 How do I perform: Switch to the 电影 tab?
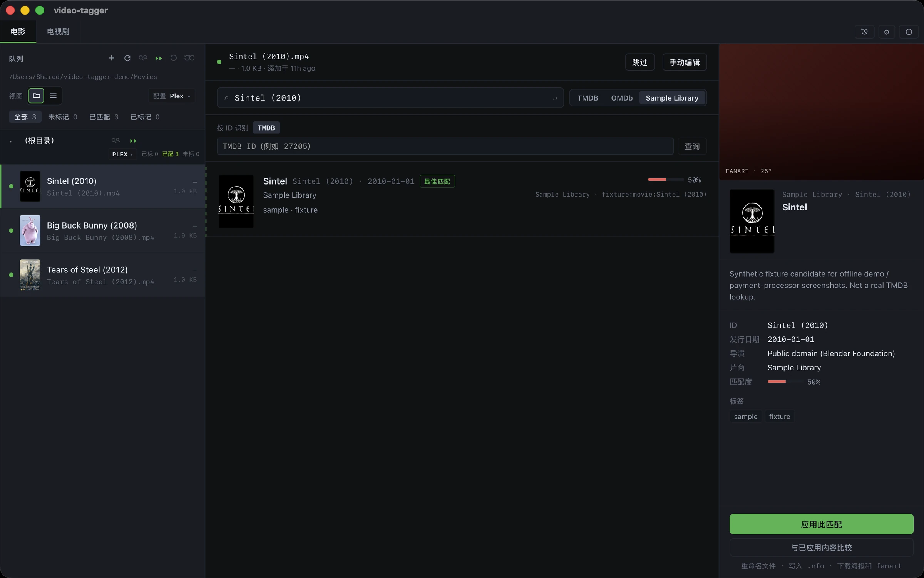point(18,32)
